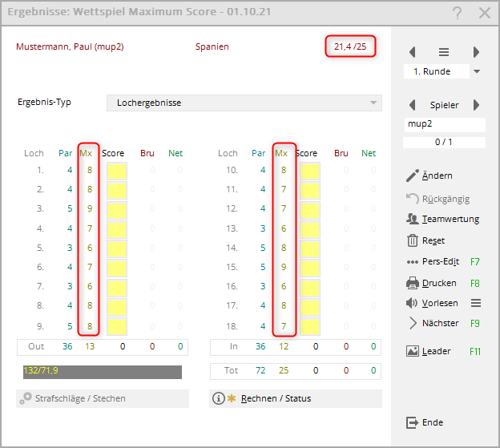Click the mup2 player input field
Screen dimensions: 500x448
point(445,125)
